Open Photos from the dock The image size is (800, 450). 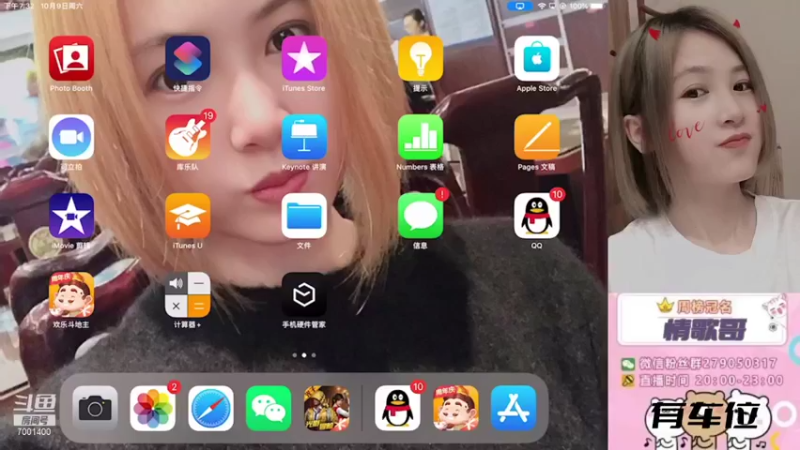pyautogui.click(x=153, y=408)
